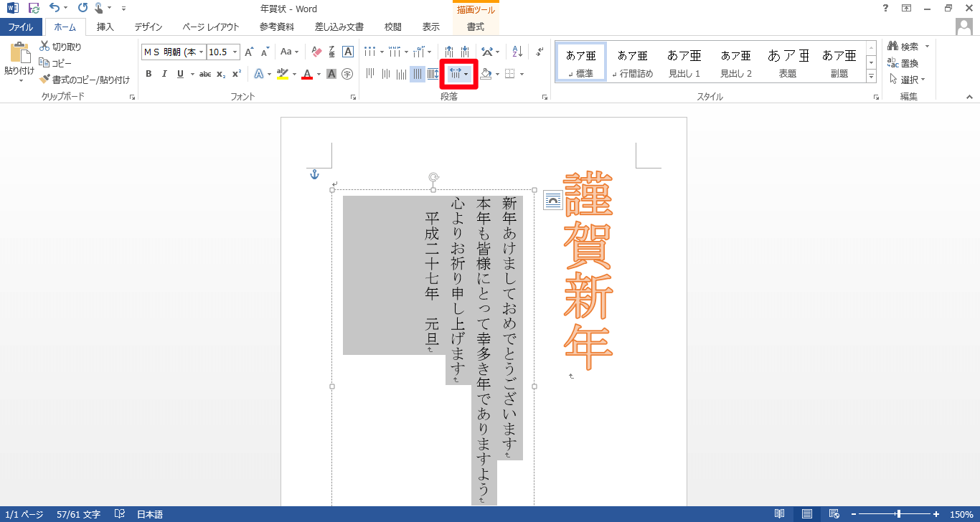This screenshot has height=522, width=980.
Task: Toggle subscript x₂ formatting
Action: [x=221, y=74]
